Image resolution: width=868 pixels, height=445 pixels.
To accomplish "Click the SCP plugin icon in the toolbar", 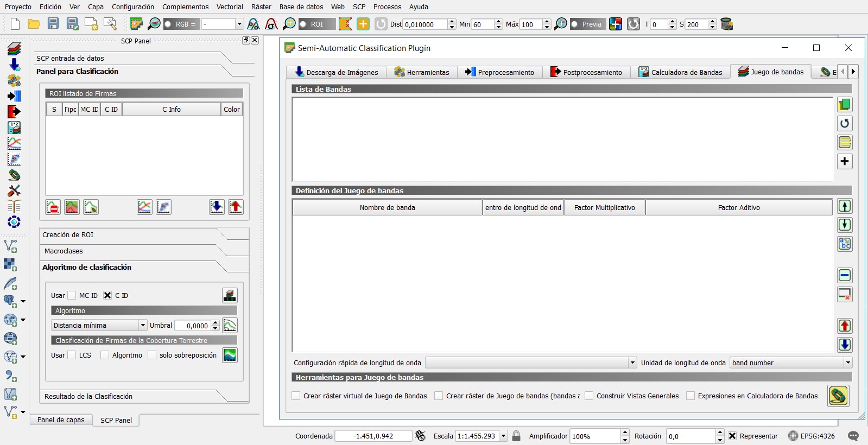I will [136, 24].
